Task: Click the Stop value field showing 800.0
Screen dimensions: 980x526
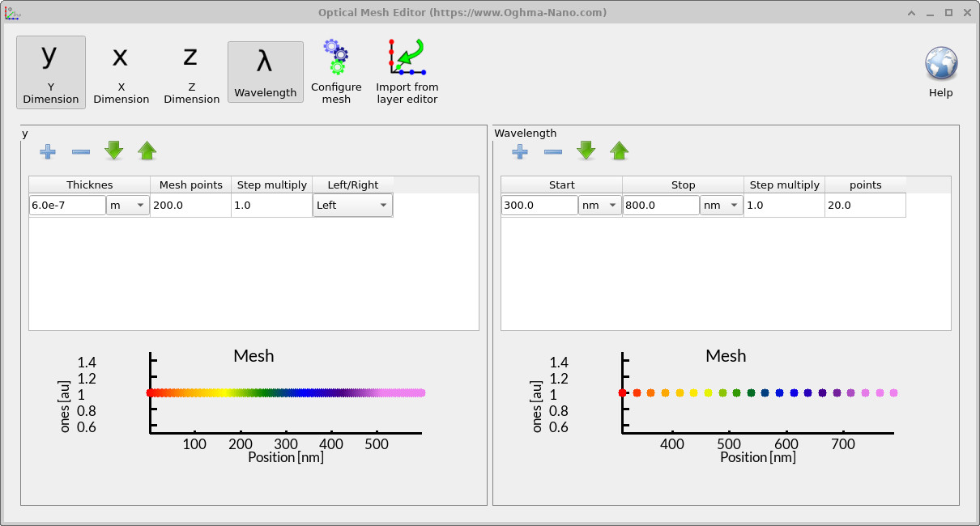Action: tap(660, 205)
